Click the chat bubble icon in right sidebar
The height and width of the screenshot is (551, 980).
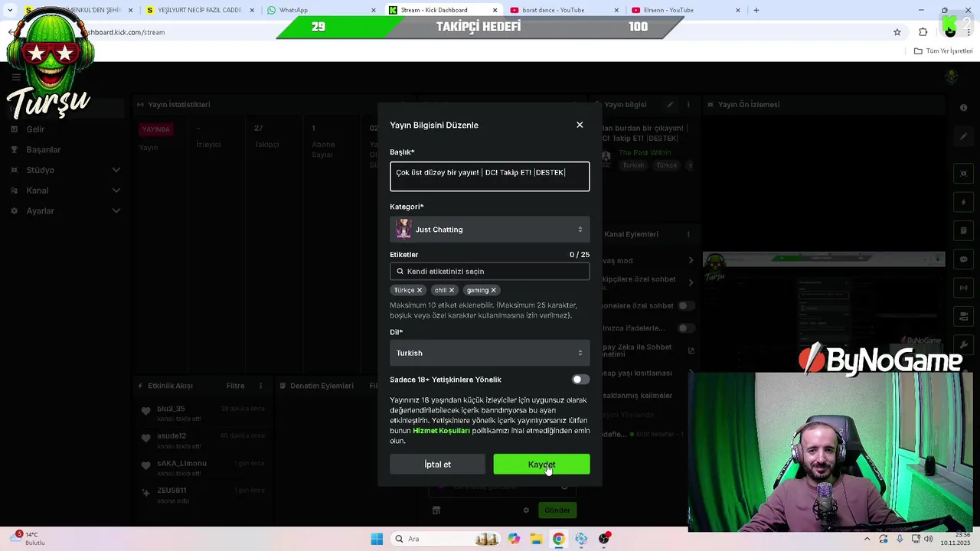click(964, 259)
